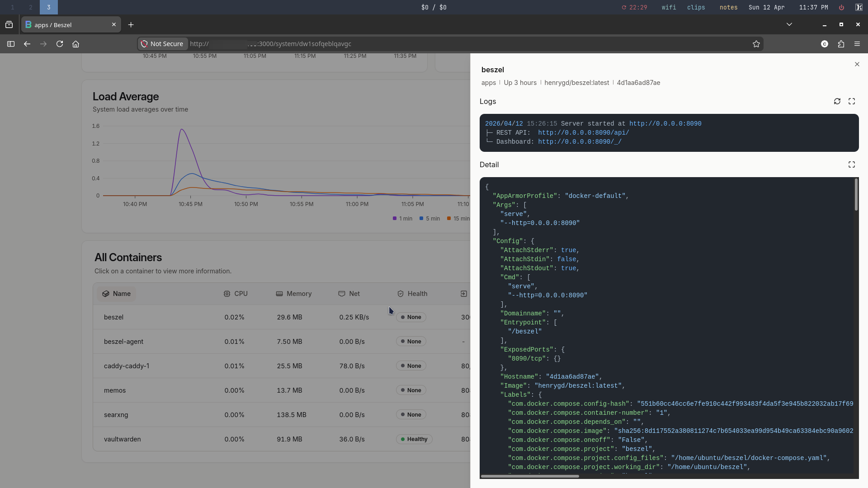Toggle the 1 min legend series
Viewport: 868px width, 488px height.
[402, 219]
